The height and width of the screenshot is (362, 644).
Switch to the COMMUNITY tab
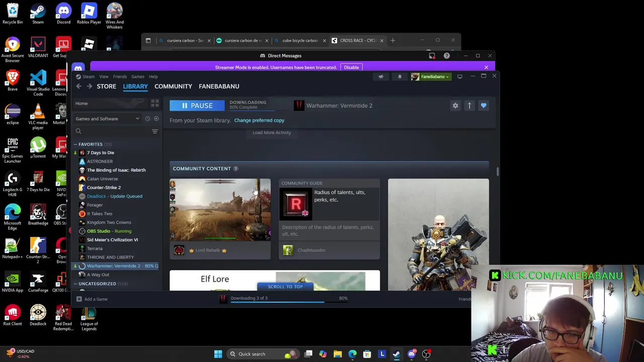[x=173, y=86]
